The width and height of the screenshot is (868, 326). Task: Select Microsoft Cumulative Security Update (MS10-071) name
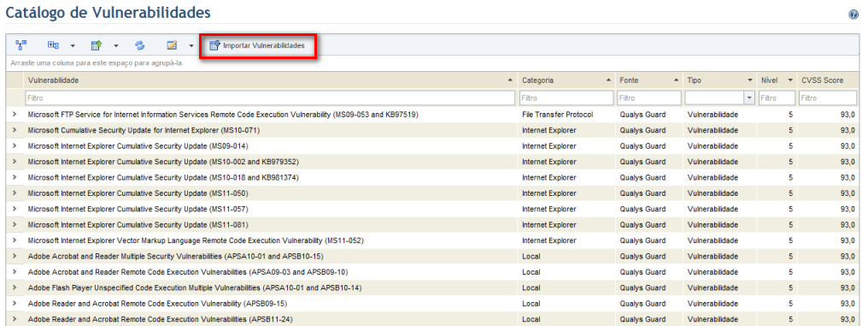click(x=144, y=130)
